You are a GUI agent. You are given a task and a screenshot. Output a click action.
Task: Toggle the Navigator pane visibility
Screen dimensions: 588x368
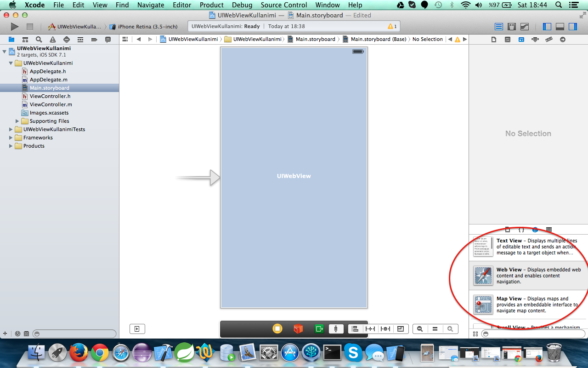(547, 27)
